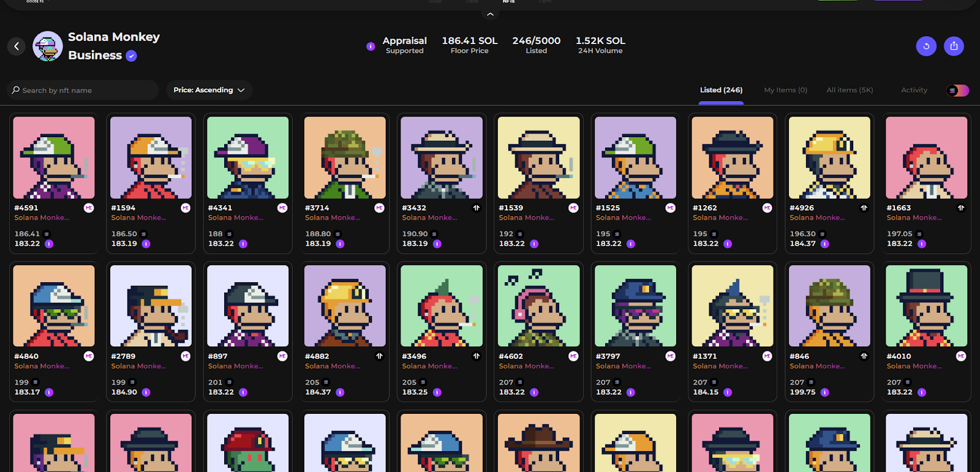Open the share collection button

(x=954, y=46)
